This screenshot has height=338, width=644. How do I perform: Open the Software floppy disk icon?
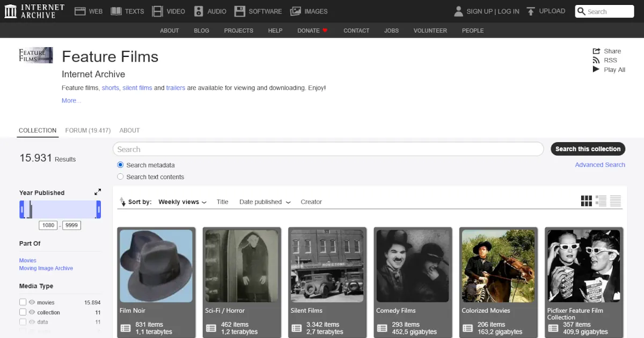click(240, 11)
